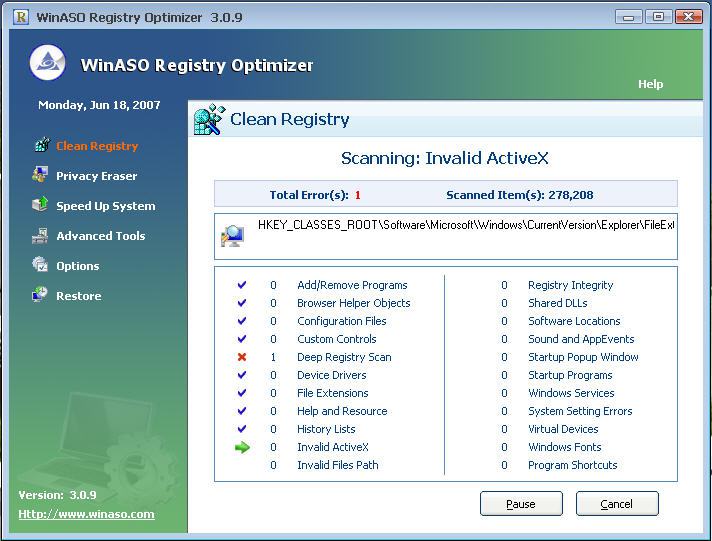Open the Privacy Eraser section
Viewport: 712px width, 541px height.
(96, 176)
